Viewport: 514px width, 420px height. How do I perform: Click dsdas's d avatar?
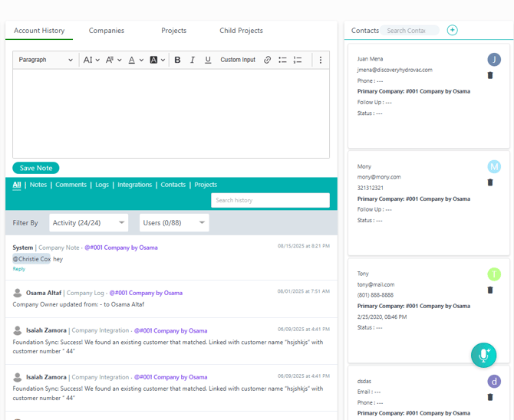click(494, 382)
